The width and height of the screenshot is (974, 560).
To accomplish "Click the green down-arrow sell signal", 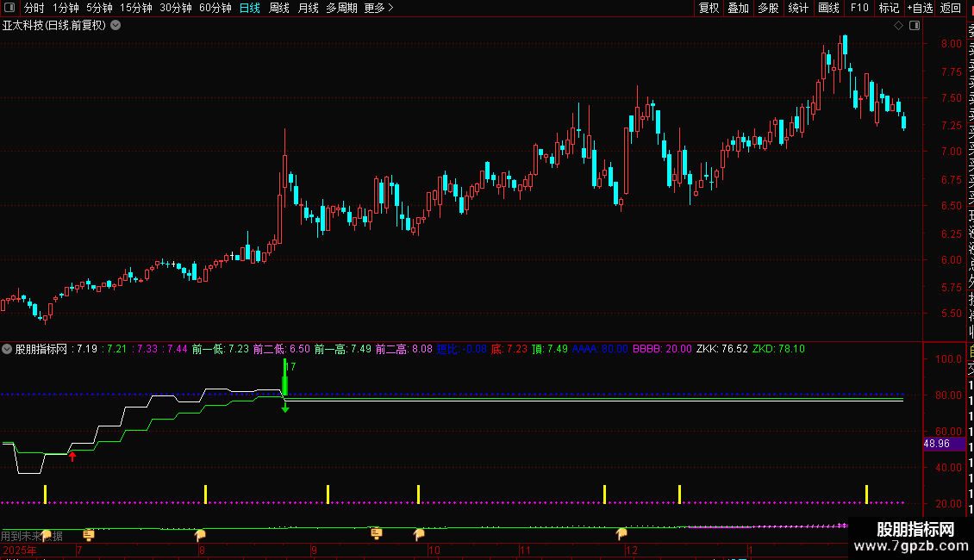I will 285,408.
